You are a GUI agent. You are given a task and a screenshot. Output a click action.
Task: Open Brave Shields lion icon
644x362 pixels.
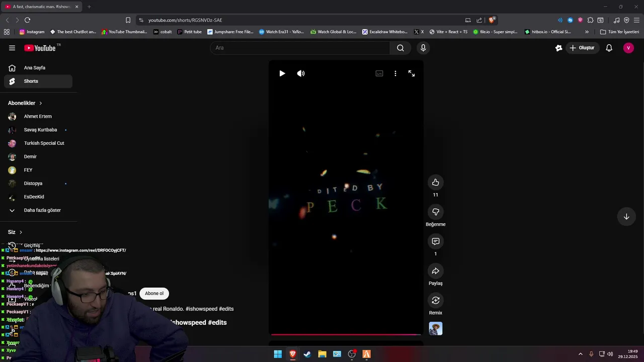click(492, 20)
